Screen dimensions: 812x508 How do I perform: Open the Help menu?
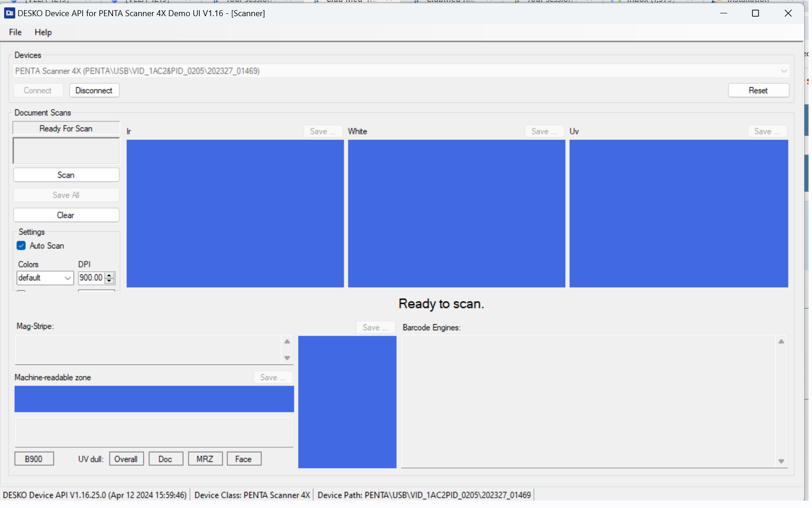(43, 32)
